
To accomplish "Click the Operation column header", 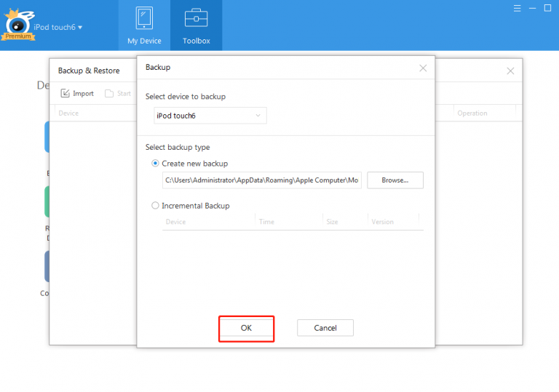I will coord(472,113).
